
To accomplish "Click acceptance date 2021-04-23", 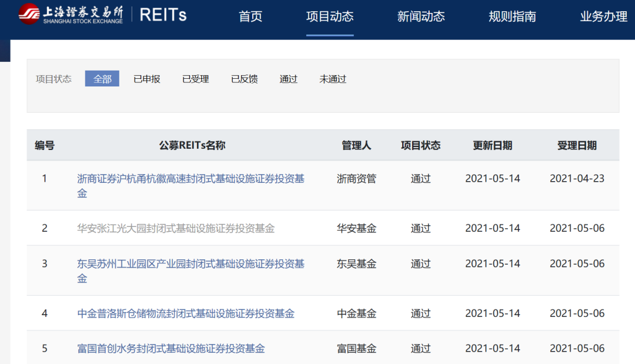I will pyautogui.click(x=577, y=179).
